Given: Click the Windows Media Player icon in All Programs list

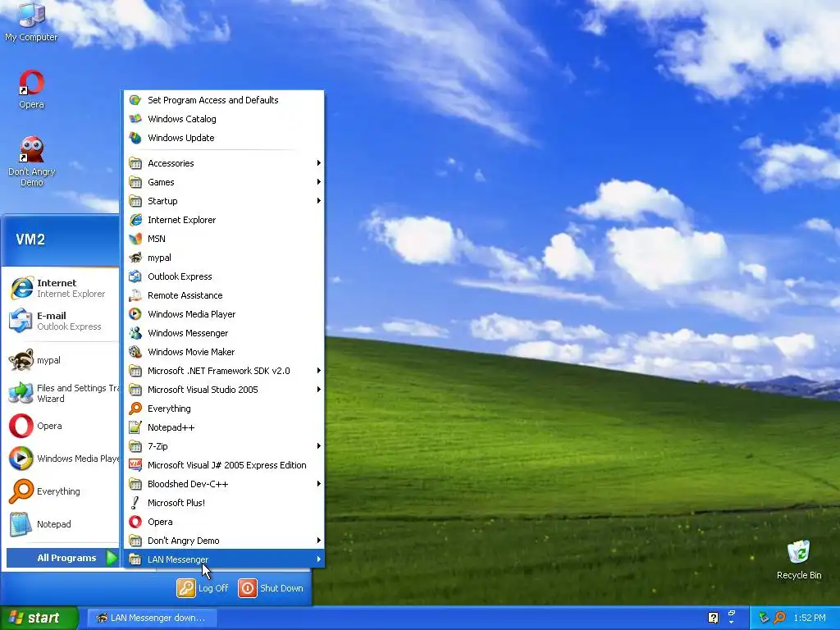Looking at the screenshot, I should pos(135,314).
